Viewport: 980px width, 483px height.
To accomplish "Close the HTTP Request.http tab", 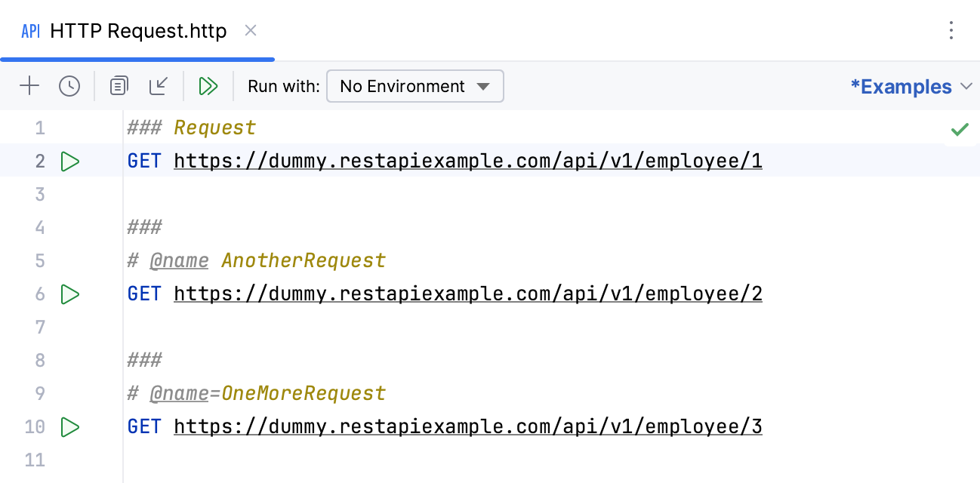I will tap(250, 31).
